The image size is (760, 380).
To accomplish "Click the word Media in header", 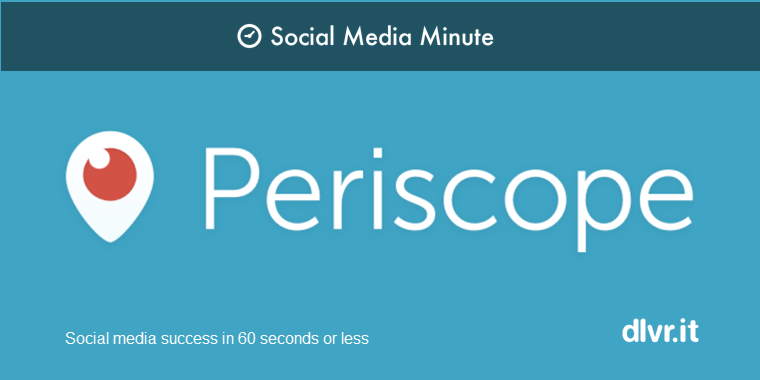I will [x=378, y=36].
